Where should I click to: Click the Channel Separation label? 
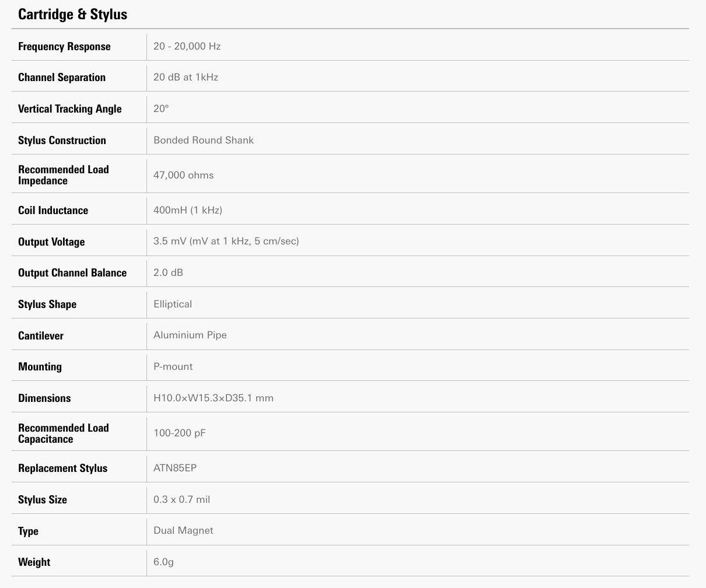(62, 78)
